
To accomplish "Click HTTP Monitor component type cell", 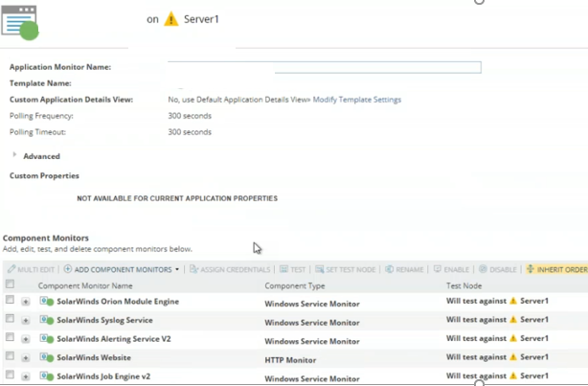I will [x=290, y=360].
